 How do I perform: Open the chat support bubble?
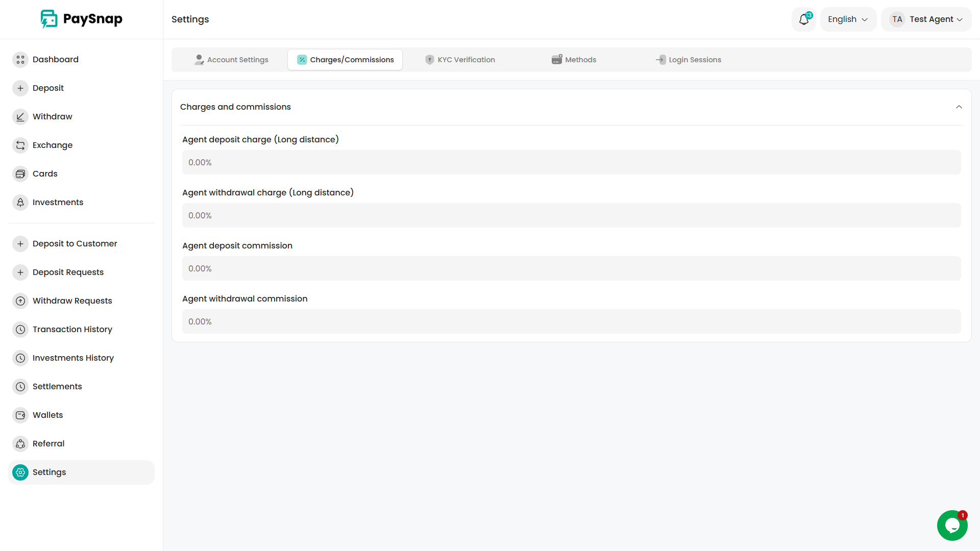[x=952, y=525]
